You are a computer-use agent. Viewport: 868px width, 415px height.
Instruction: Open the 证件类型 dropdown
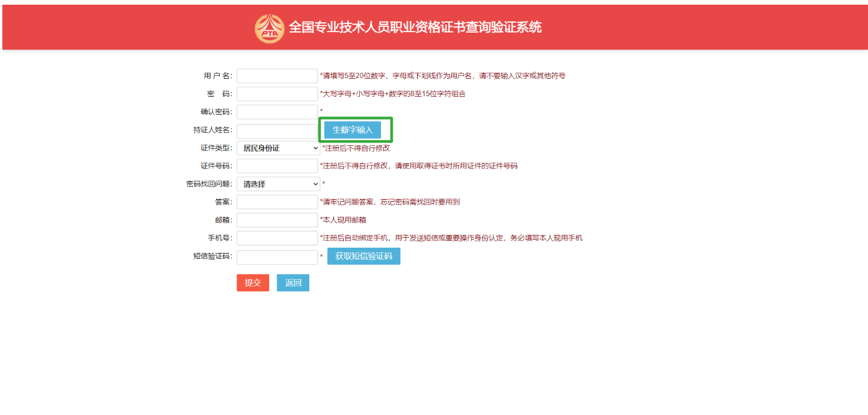(278, 148)
